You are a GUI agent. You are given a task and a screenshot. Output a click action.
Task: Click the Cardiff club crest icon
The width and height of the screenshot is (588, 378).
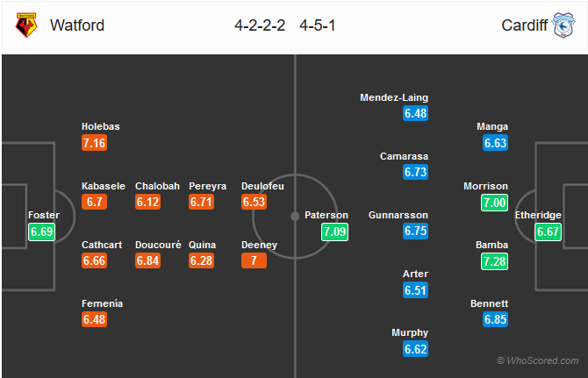(x=563, y=25)
